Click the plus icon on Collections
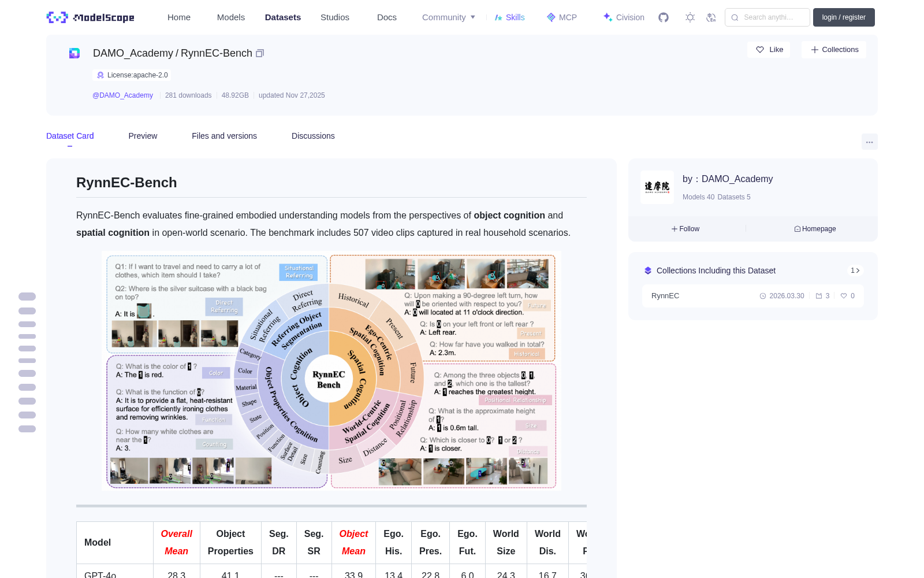924x578 pixels. (815, 50)
